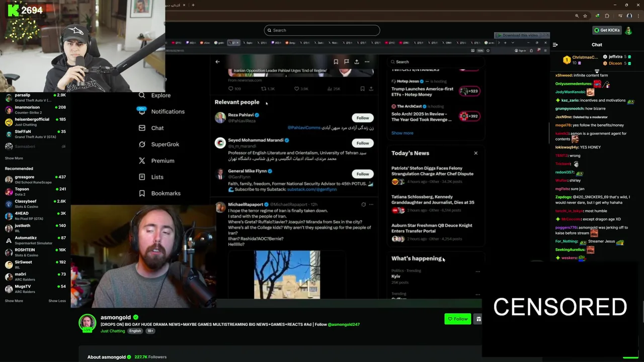This screenshot has width=644, height=362.
Task: Open parsalip channel in sidebar
Action: pyautogui.click(x=35, y=98)
